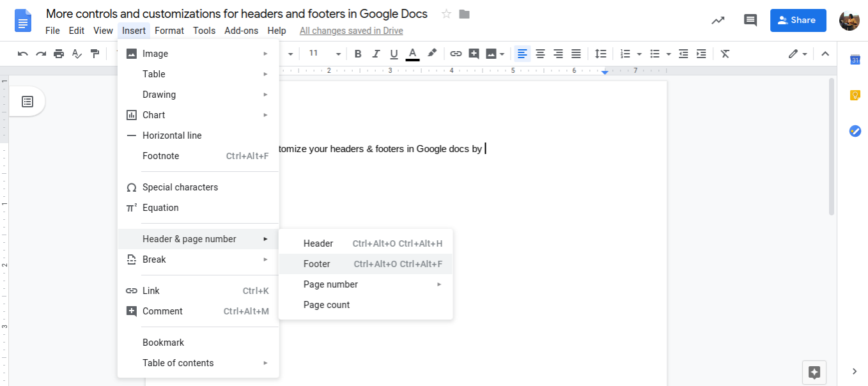868x386 pixels.
Task: Star the document
Action: 447,14
